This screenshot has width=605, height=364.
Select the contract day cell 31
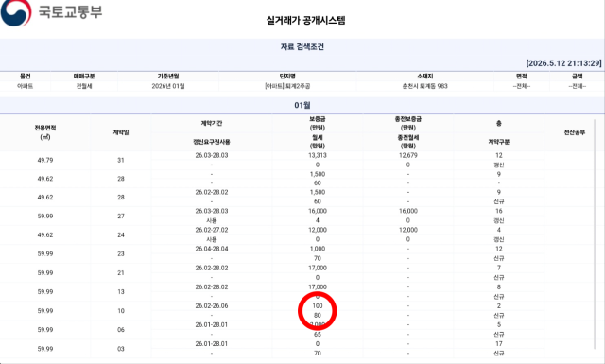click(x=121, y=160)
